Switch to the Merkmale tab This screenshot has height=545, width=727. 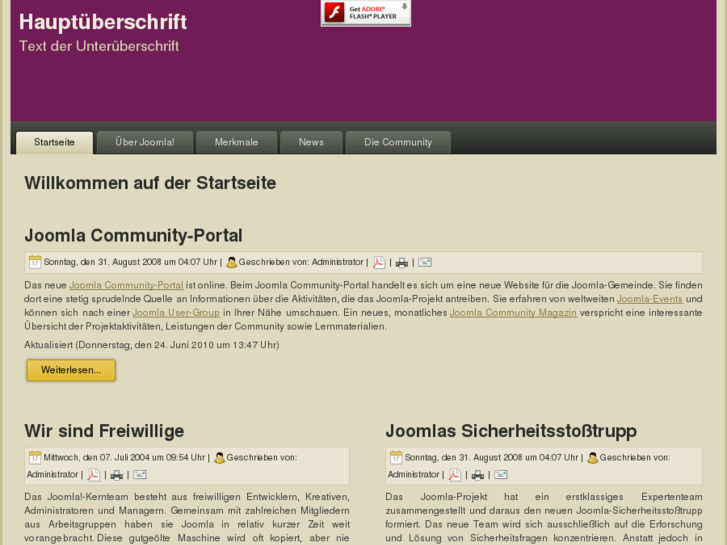click(x=236, y=142)
